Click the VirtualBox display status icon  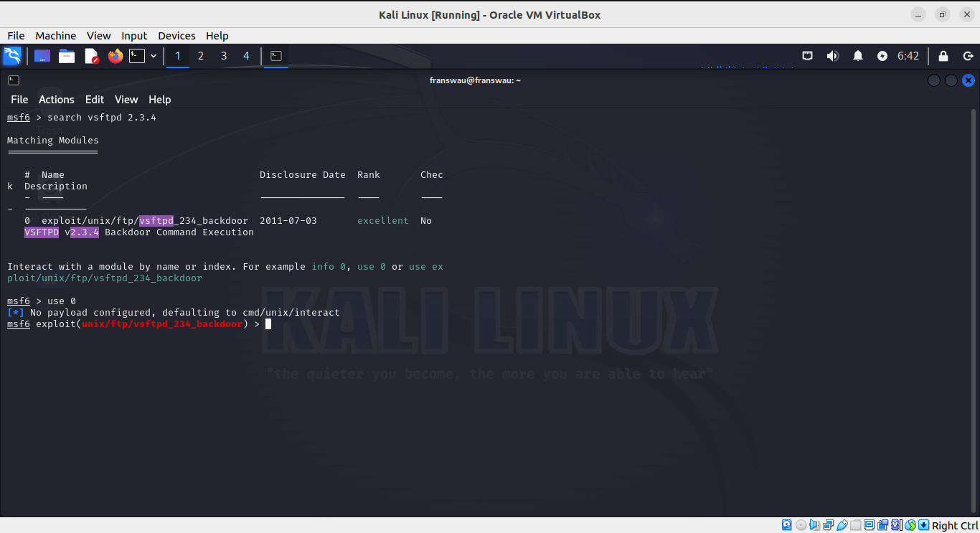(870, 525)
